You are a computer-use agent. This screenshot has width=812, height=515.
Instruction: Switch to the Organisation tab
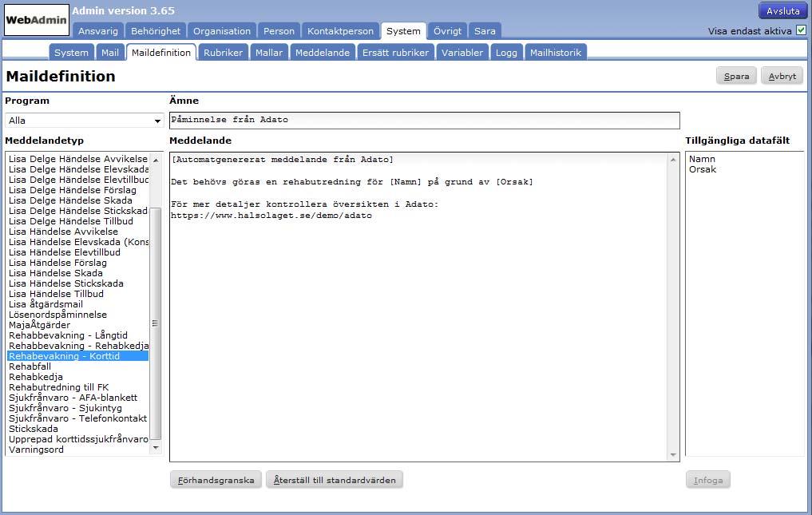(222, 31)
